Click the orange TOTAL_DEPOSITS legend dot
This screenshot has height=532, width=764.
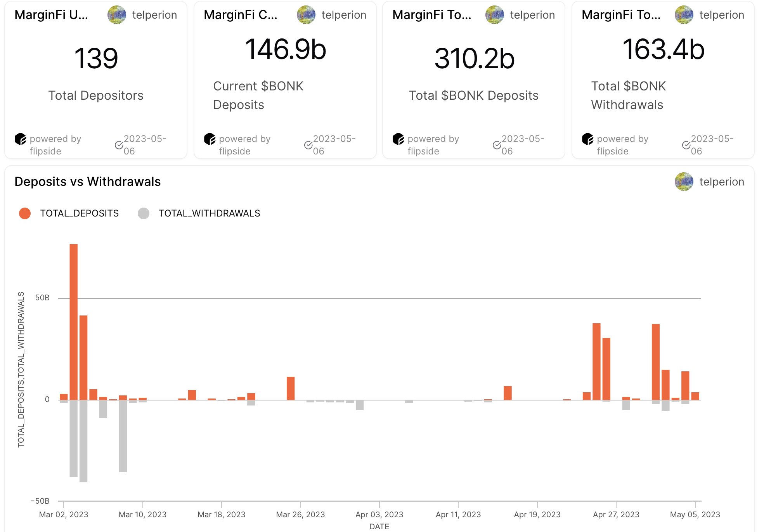pos(25,213)
